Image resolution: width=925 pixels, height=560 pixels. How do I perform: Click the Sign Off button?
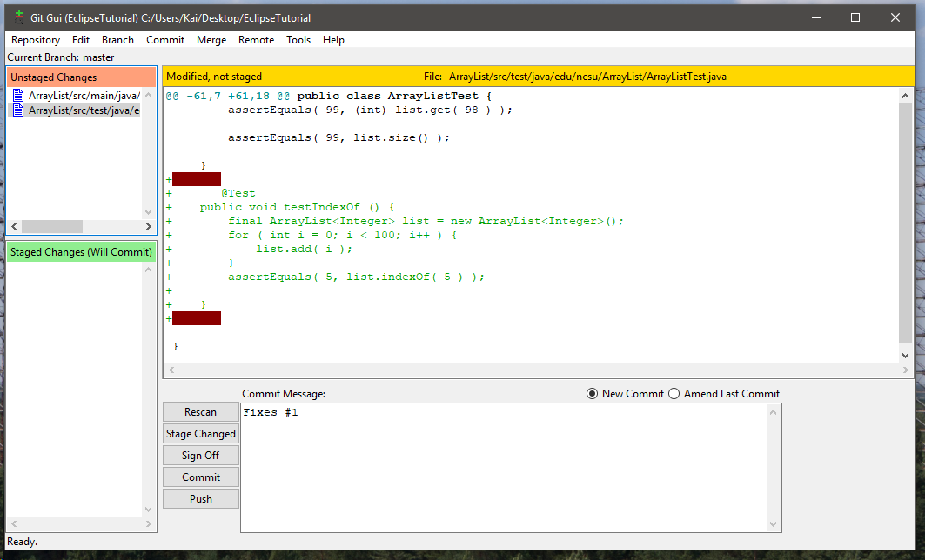(200, 456)
